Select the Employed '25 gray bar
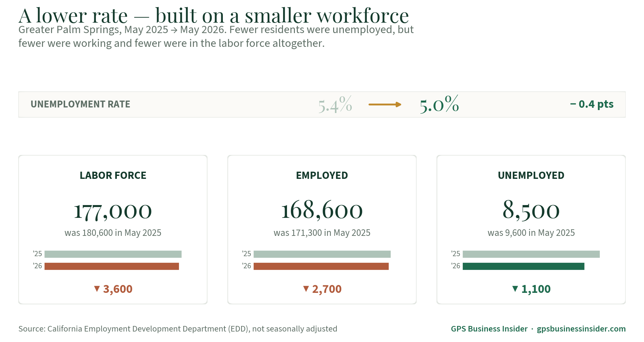 322,254
